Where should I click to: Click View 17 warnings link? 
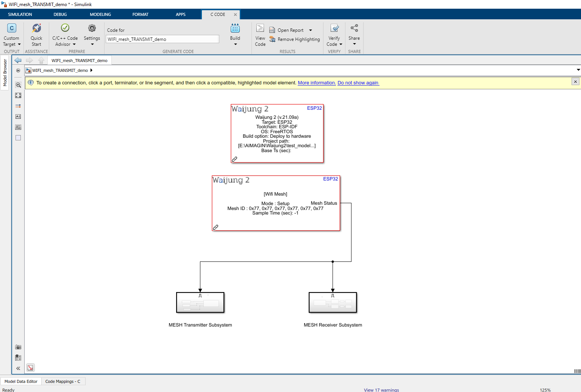click(381, 390)
